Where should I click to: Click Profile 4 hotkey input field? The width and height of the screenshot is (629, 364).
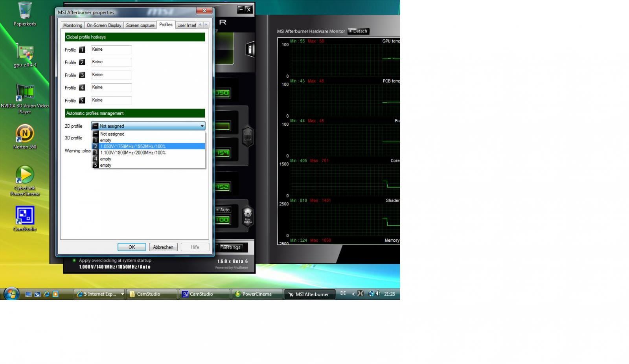[x=111, y=88]
